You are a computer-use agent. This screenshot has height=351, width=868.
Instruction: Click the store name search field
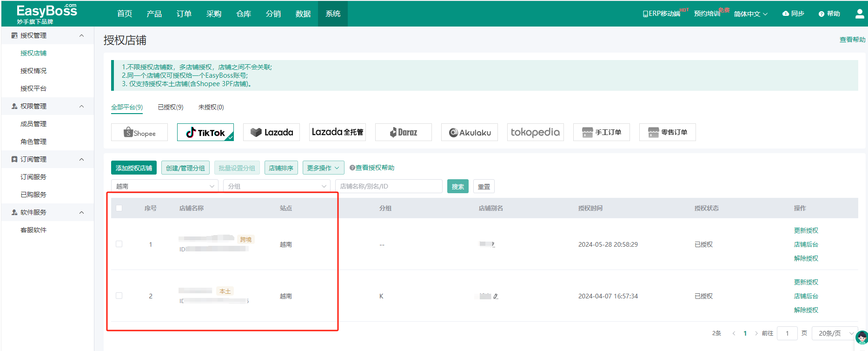[x=388, y=186]
